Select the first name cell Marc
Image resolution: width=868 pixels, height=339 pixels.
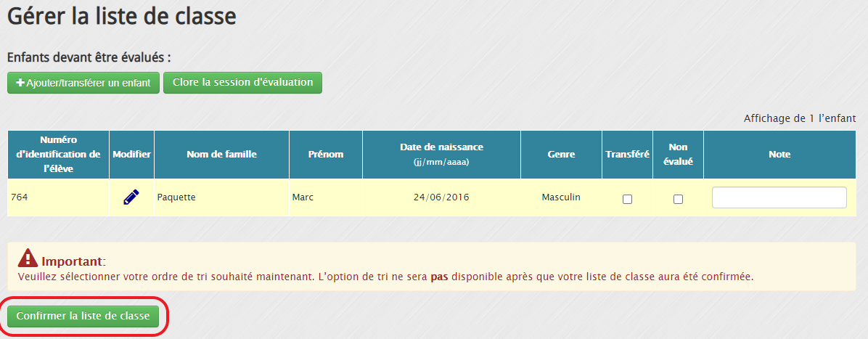[325, 197]
